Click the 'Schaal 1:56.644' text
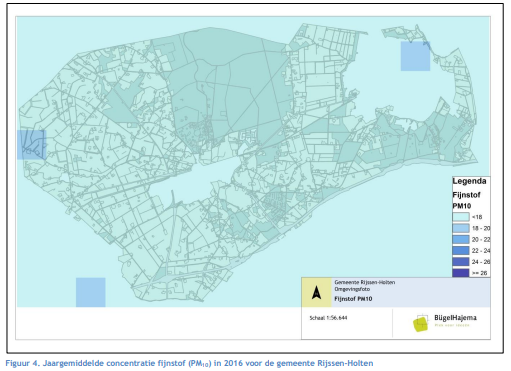This screenshot has width=511, height=371. (x=328, y=318)
